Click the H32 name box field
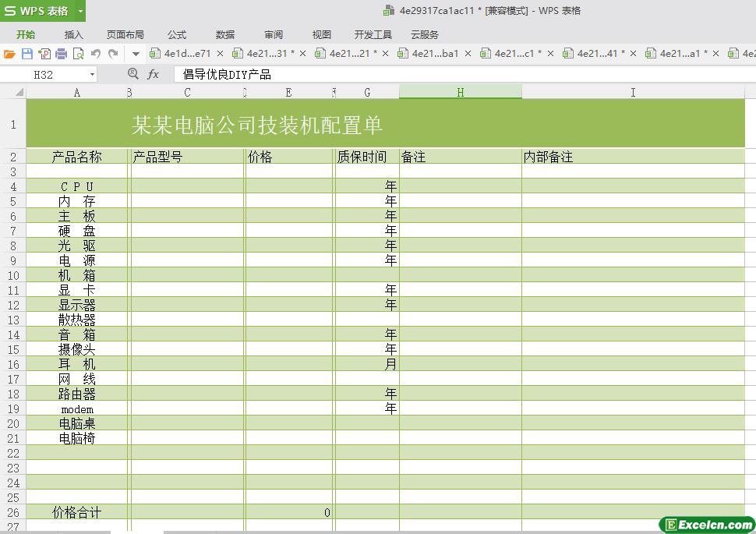The height and width of the screenshot is (534, 756). [x=44, y=75]
